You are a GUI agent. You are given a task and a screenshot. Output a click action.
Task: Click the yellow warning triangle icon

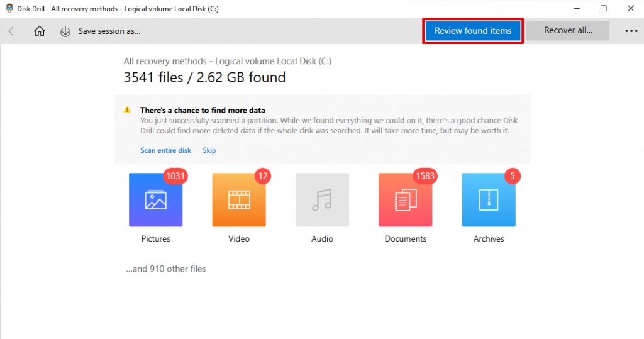(x=127, y=109)
